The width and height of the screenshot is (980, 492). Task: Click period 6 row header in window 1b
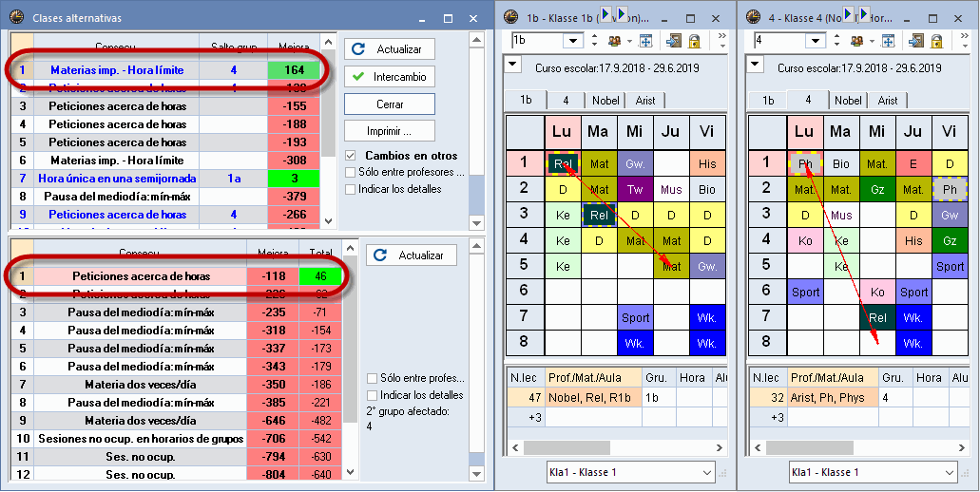pyautogui.click(x=525, y=291)
